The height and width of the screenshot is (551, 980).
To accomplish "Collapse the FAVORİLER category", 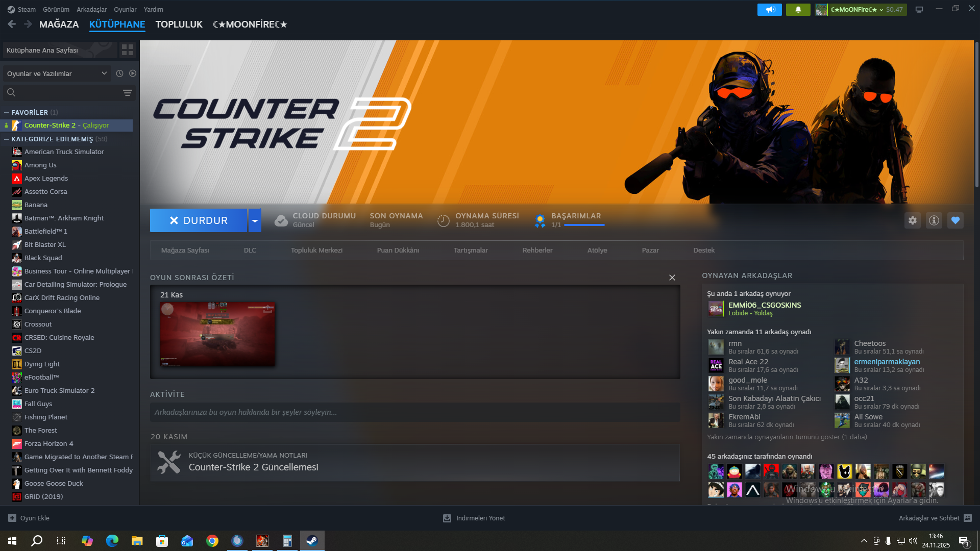I will point(7,112).
